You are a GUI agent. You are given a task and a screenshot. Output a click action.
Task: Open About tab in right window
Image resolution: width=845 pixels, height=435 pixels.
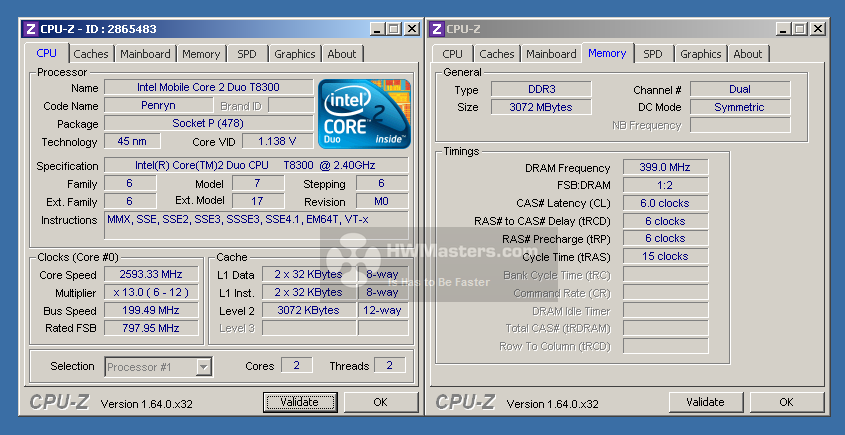click(x=748, y=54)
